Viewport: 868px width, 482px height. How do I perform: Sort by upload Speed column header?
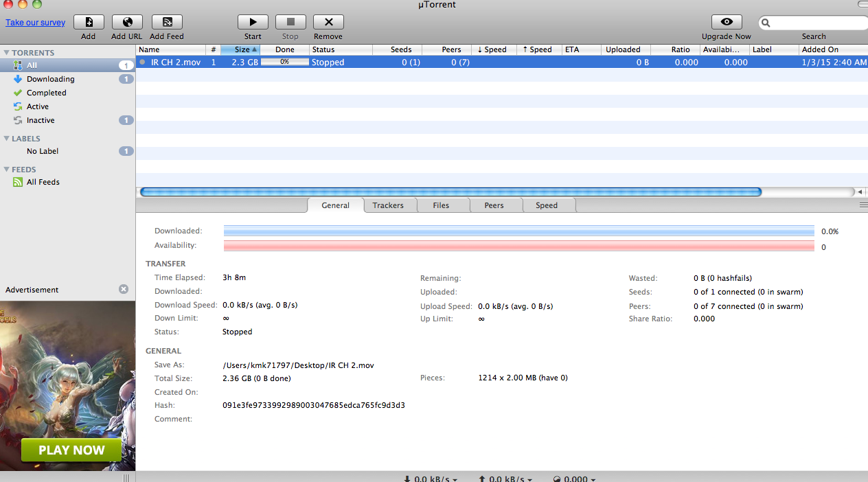[540, 49]
